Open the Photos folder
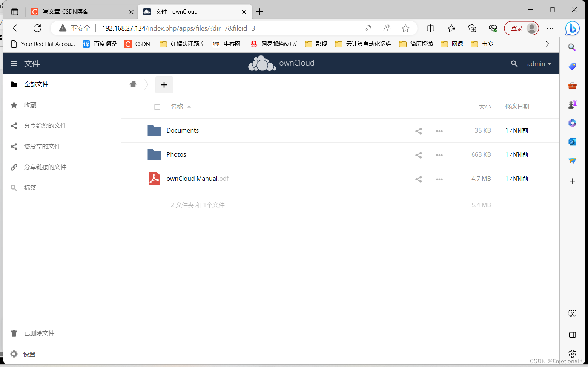Image resolution: width=588 pixels, height=367 pixels. 176,154
